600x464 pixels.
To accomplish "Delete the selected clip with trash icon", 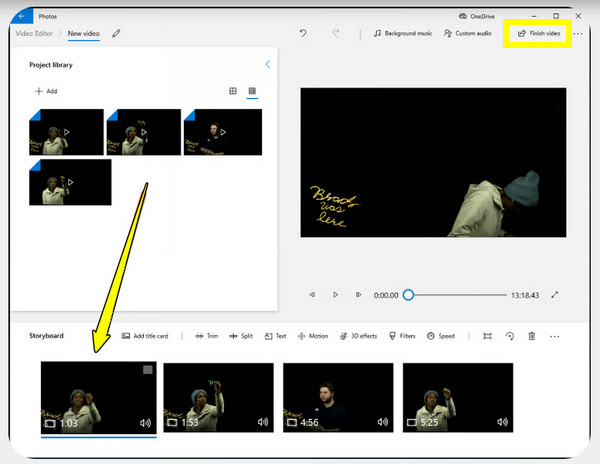I will point(531,336).
